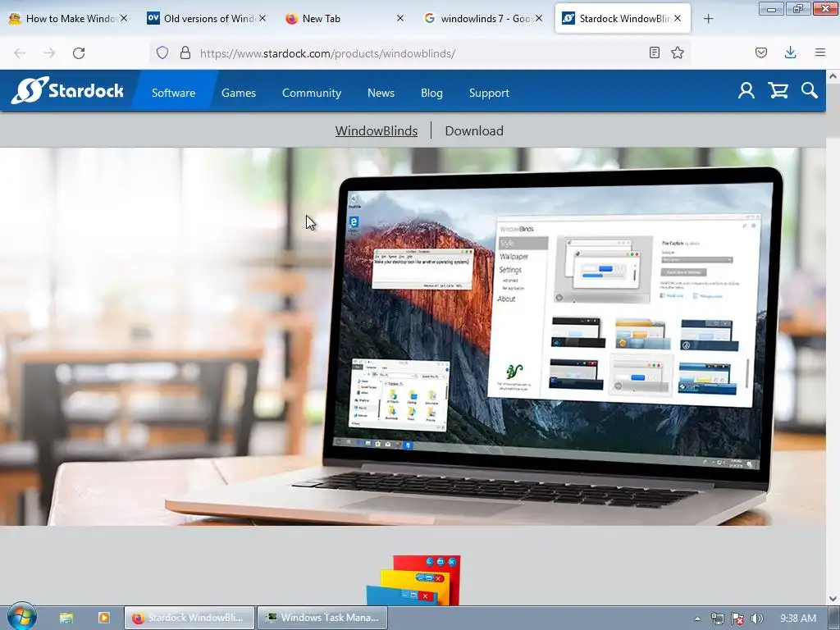Open the Firefox hamburger menu

tap(820, 52)
